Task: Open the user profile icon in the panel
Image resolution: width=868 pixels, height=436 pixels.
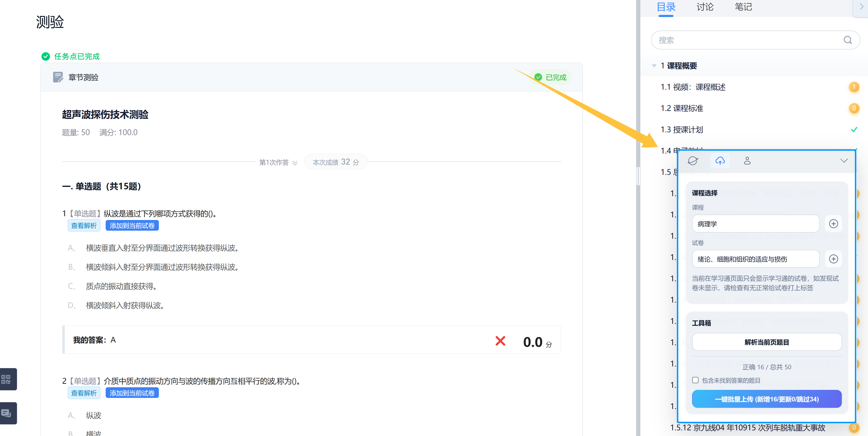Action: click(747, 161)
